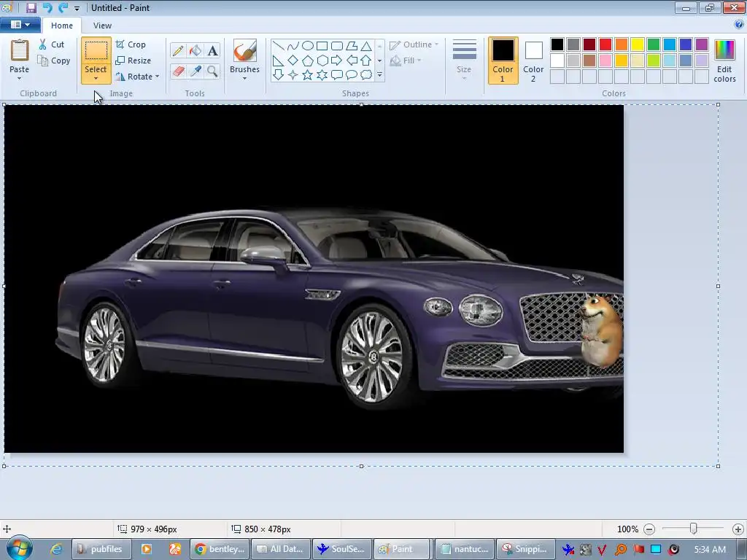Choose the Oval shape
The image size is (747, 560).
tap(308, 46)
